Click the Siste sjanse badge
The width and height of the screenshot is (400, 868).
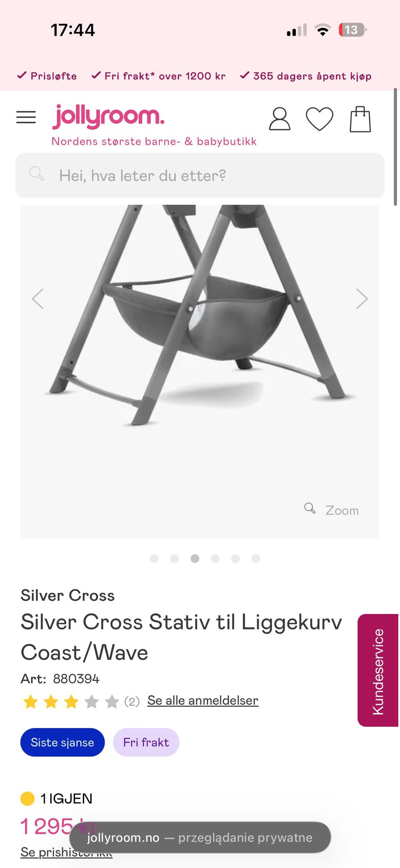[x=62, y=742]
